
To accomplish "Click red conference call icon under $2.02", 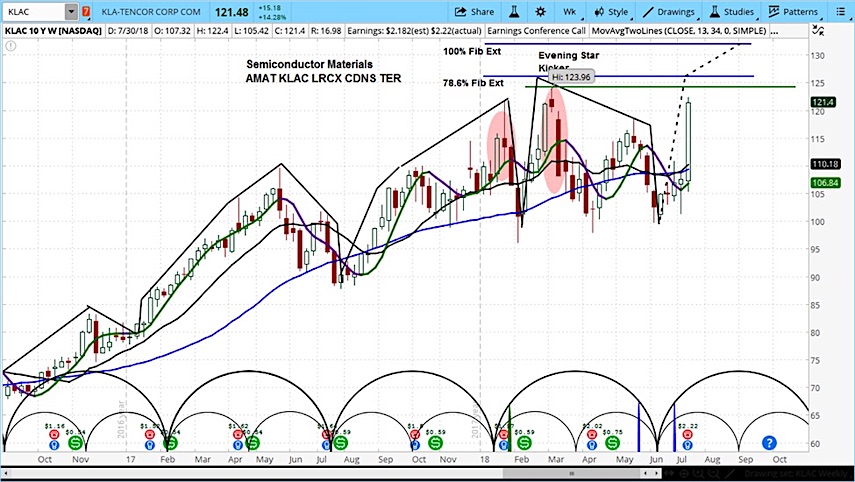I will (x=592, y=435).
